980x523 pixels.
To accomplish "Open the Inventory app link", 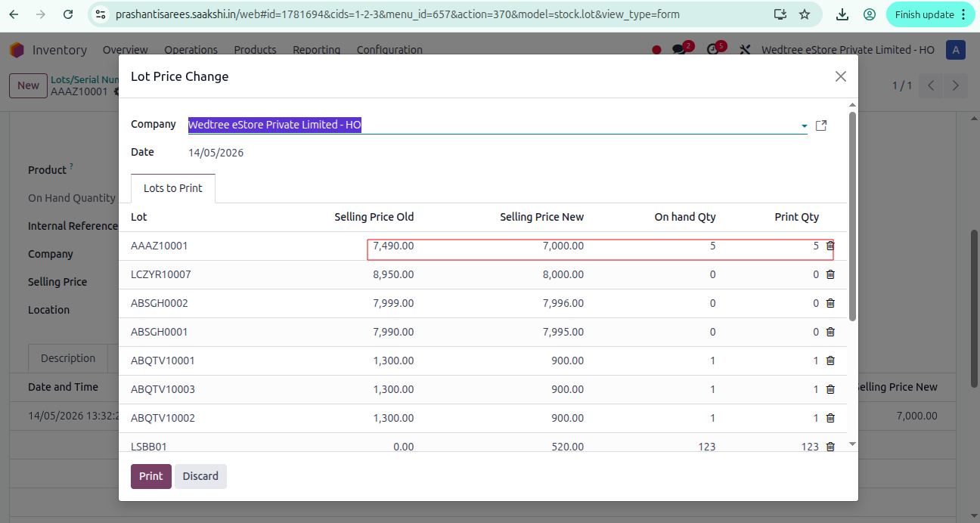I will point(60,50).
